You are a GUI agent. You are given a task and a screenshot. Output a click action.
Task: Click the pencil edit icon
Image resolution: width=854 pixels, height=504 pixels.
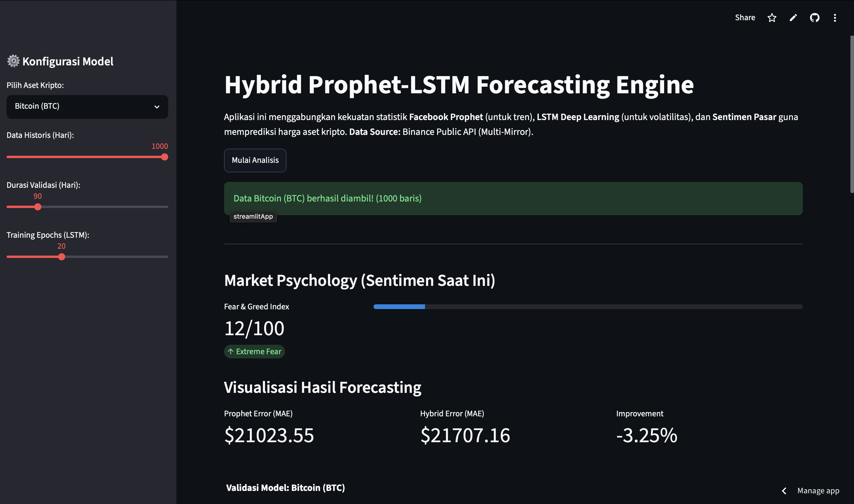[793, 18]
